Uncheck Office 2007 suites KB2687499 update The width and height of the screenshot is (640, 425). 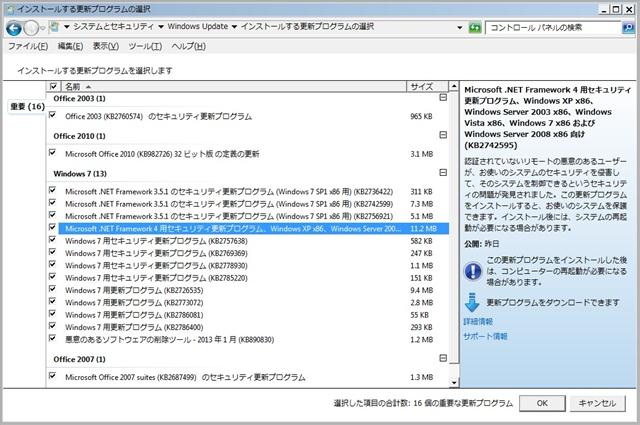click(52, 376)
